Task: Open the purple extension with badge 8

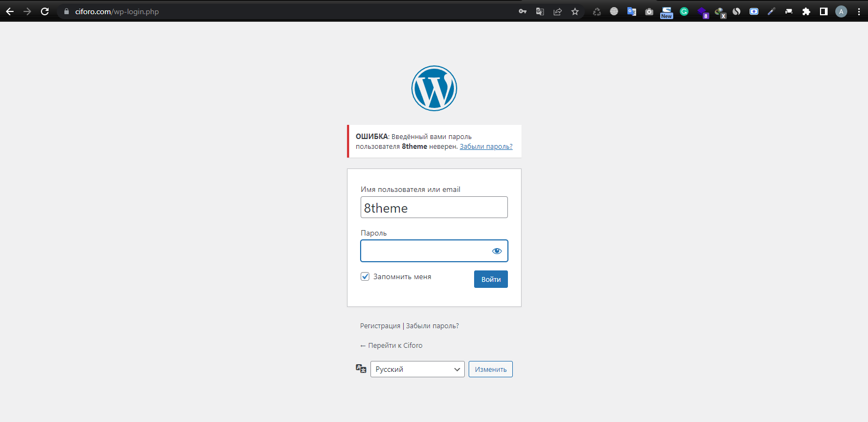Action: pyautogui.click(x=703, y=13)
